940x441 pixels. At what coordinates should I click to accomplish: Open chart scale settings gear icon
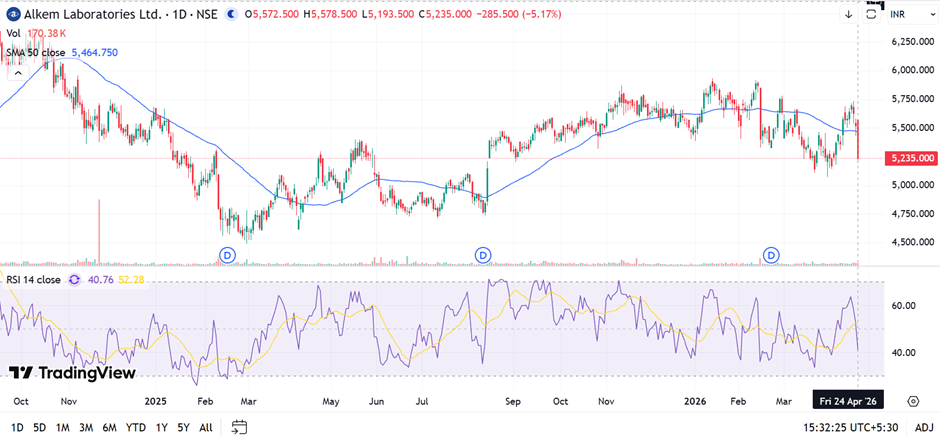click(x=913, y=400)
